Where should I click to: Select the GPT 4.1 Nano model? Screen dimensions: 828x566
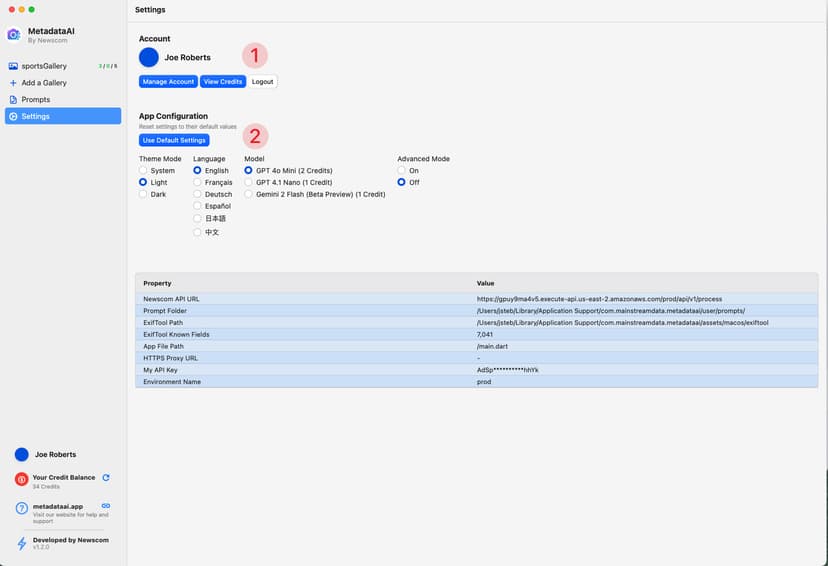[249, 183]
